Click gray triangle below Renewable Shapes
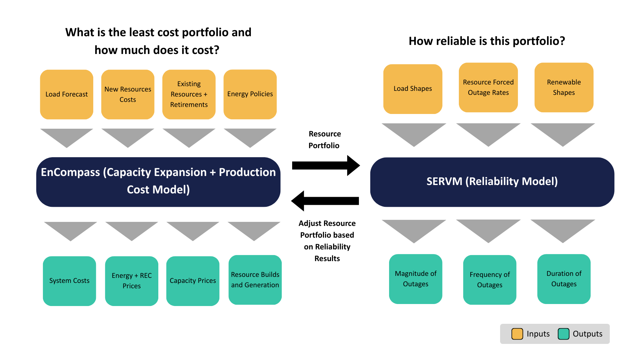Viewport: 644px width, 362px height. point(563,132)
